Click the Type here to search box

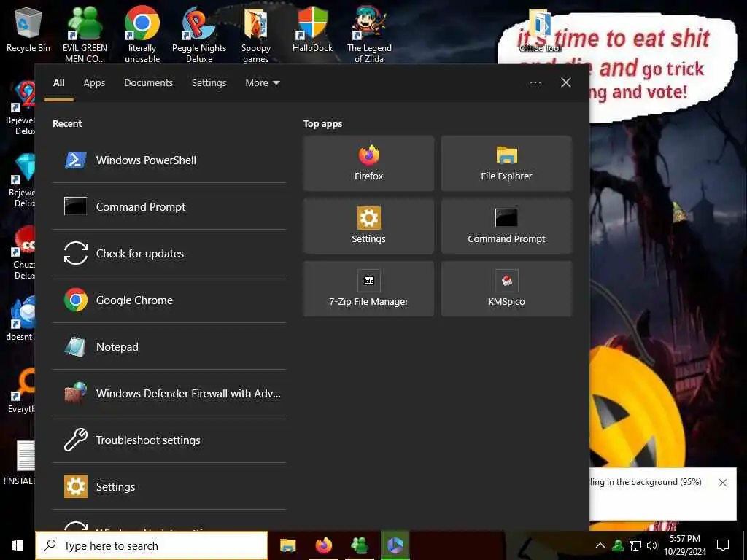pos(152,545)
